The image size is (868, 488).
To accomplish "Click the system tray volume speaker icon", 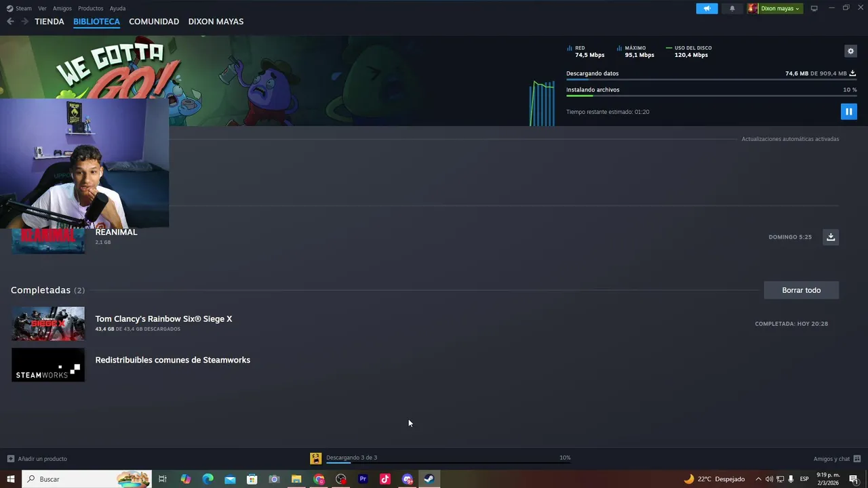I will 769,479.
